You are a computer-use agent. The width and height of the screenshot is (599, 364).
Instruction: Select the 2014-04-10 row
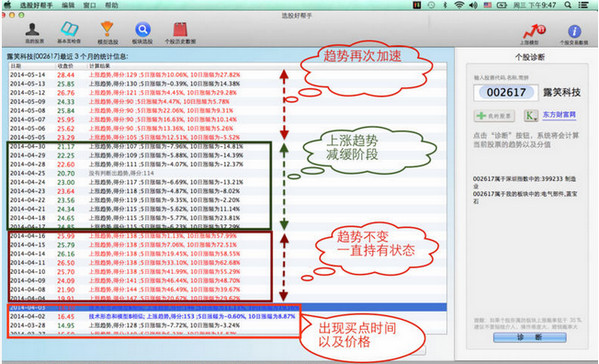(x=228, y=272)
